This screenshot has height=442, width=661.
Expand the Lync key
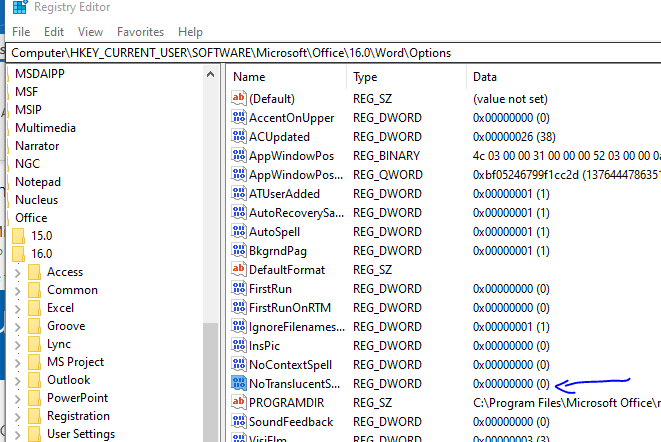pyautogui.click(x=17, y=345)
